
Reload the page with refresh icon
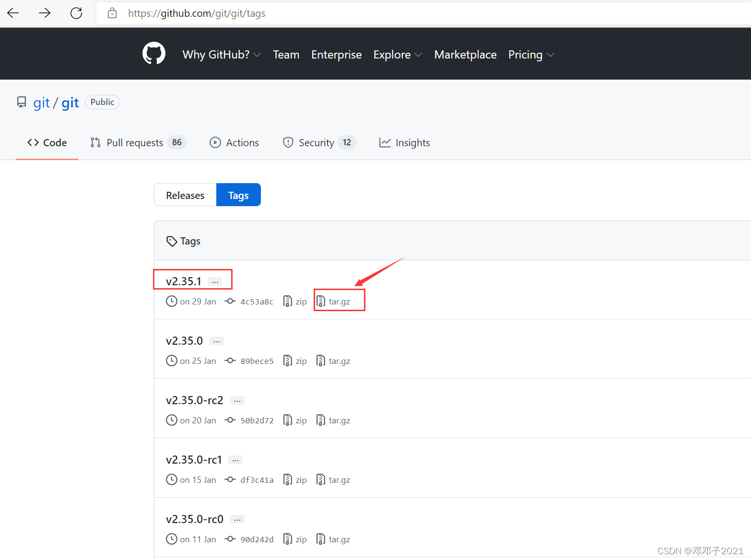[76, 13]
